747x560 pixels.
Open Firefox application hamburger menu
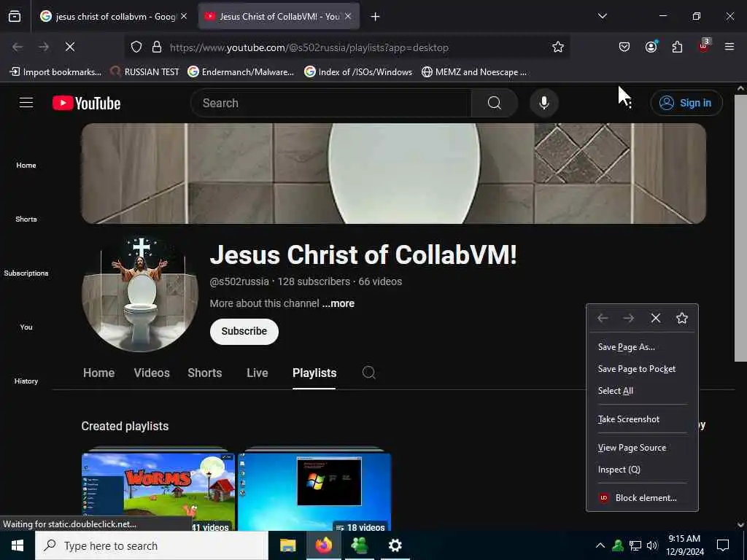729,47
